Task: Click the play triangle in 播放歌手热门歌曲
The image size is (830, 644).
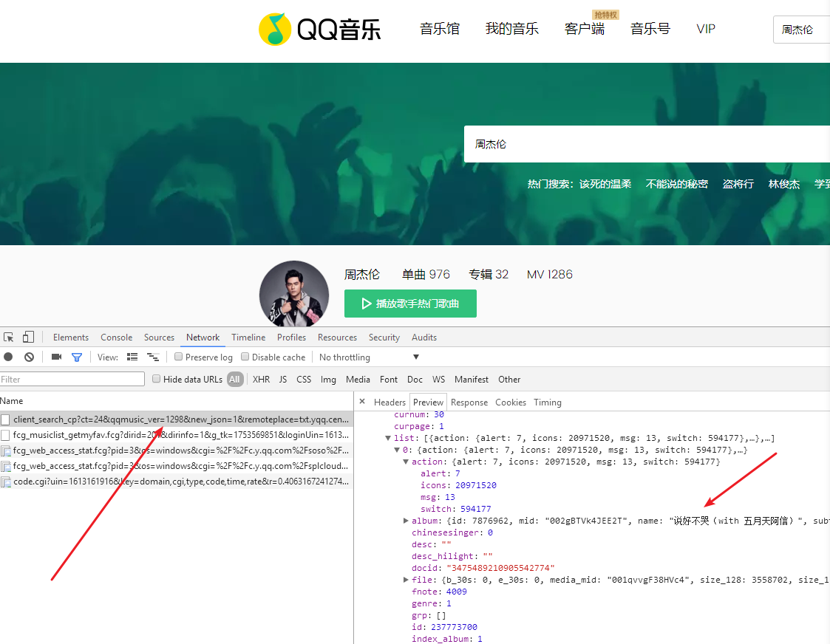Action: click(367, 304)
